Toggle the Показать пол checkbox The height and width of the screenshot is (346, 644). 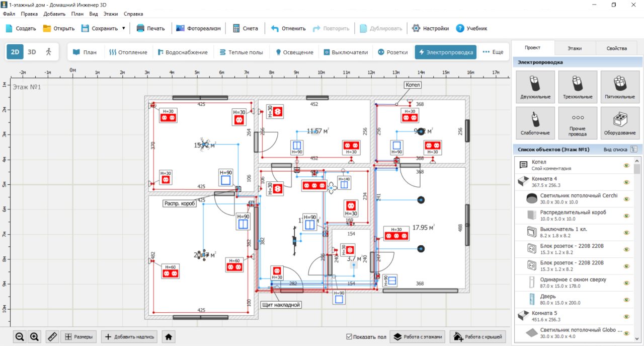(x=350, y=337)
